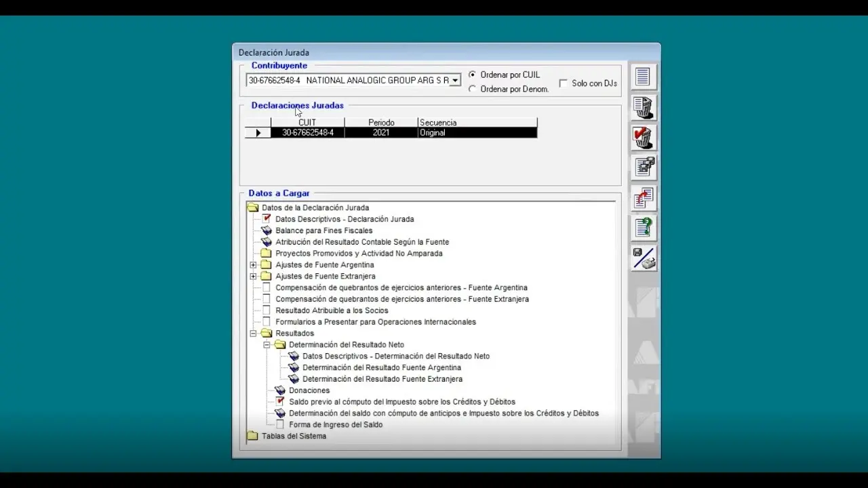This screenshot has height=488, width=868.
Task: Click the open folder icon of Resultados
Action: click(x=267, y=333)
